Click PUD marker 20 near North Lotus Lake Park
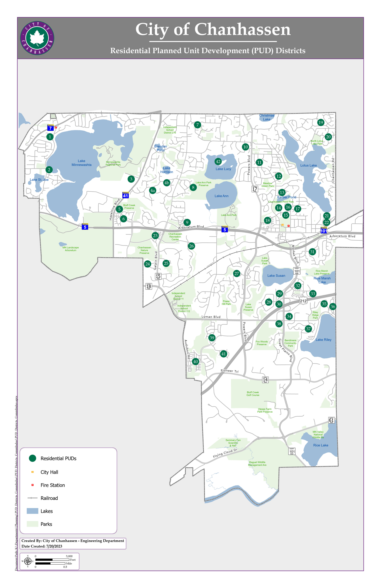 click(328, 137)
